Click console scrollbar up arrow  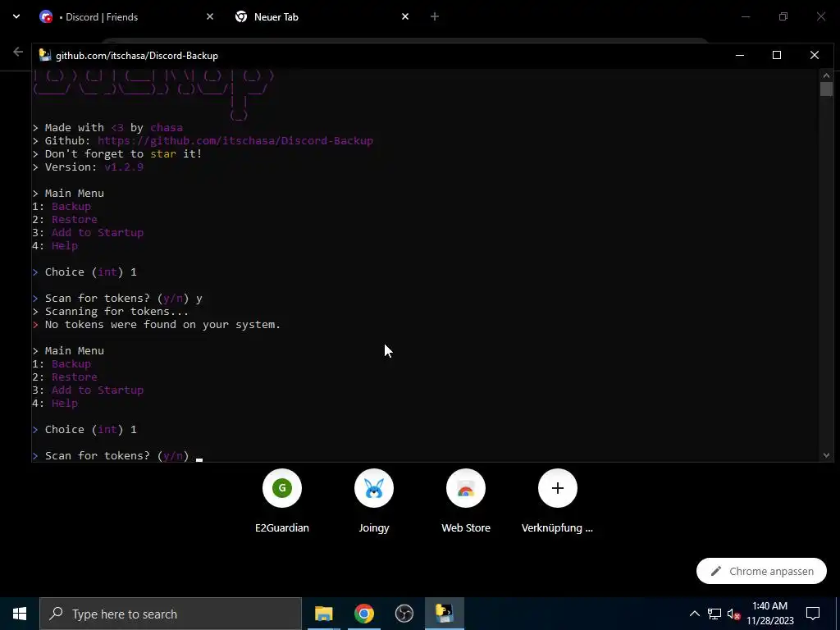[826, 75]
